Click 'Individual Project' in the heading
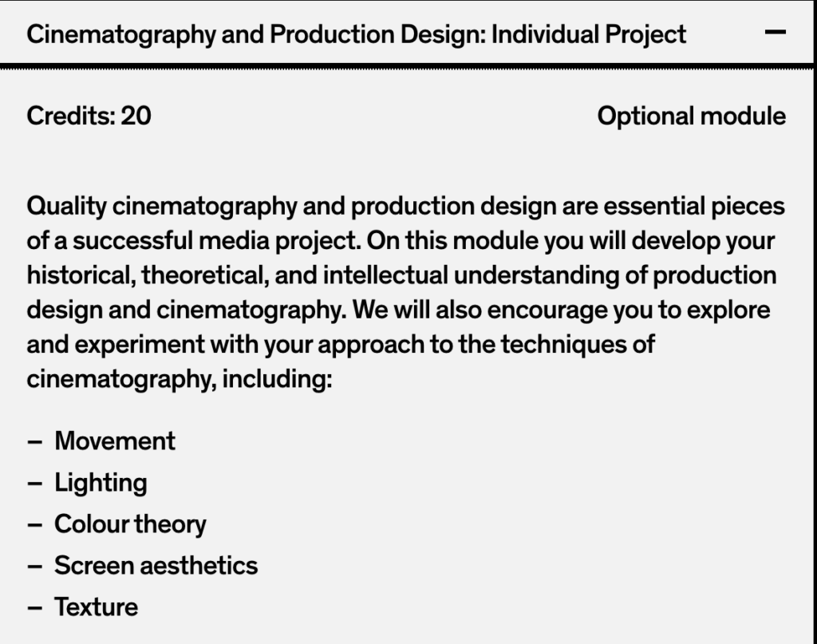 coord(589,35)
